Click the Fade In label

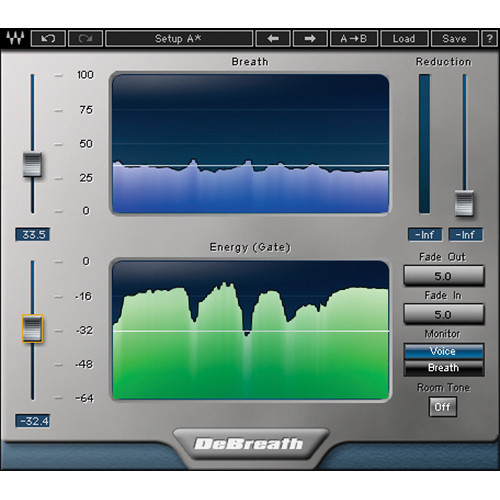pyautogui.click(x=443, y=295)
